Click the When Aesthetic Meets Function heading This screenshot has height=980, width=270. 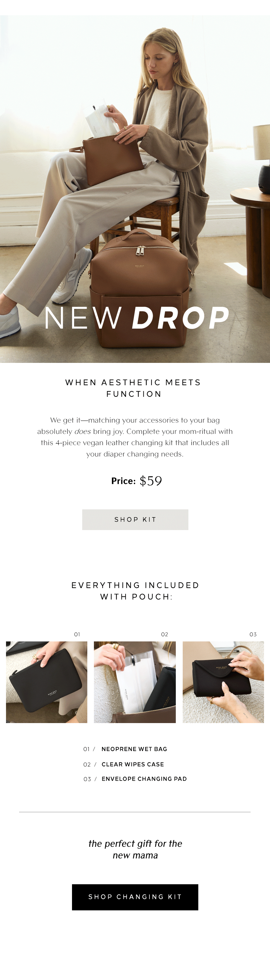click(x=133, y=388)
